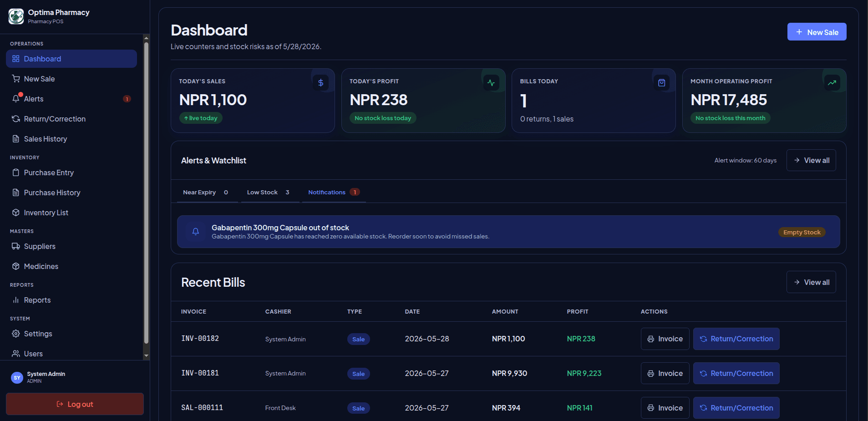Viewport: 868px width, 421px height.
Task: Click the NPR 9,223 profit value
Action: pyautogui.click(x=584, y=373)
